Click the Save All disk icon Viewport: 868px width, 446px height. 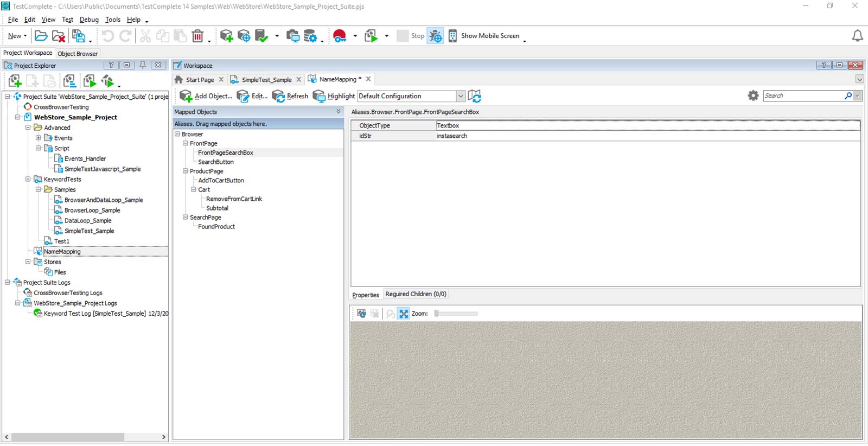pyautogui.click(x=79, y=36)
